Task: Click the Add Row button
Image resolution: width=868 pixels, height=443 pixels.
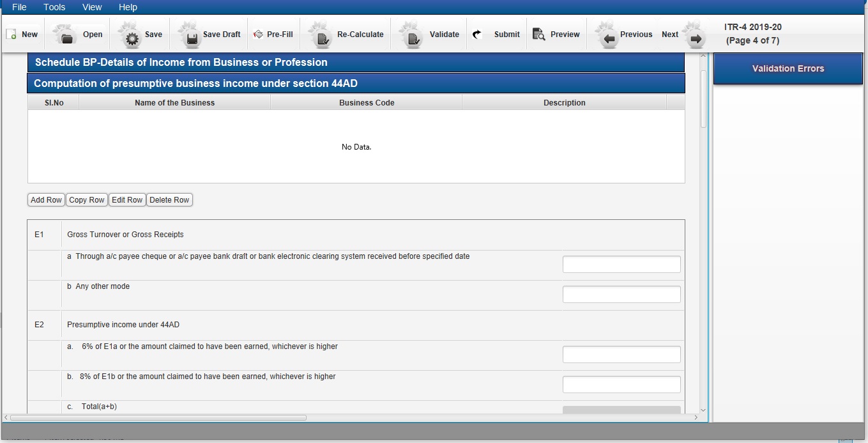Action: (47, 200)
